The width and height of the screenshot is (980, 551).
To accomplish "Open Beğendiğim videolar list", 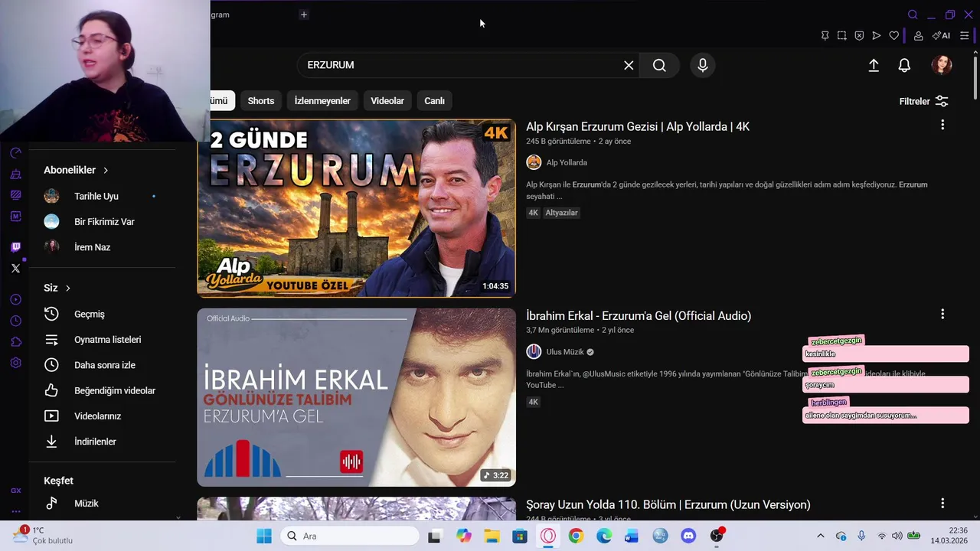I will (102, 390).
